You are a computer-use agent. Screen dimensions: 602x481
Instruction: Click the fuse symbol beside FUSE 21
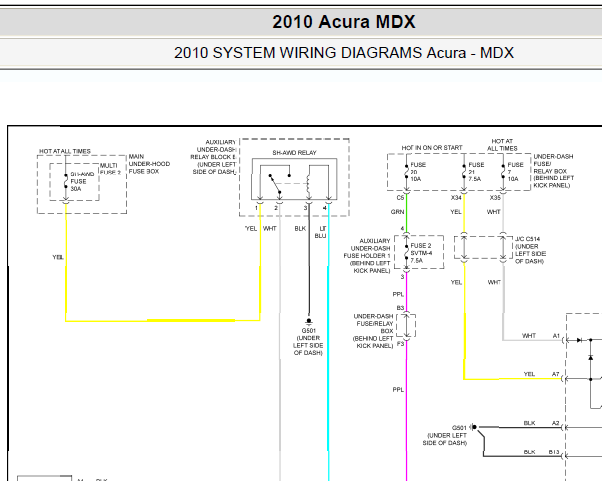coord(464,172)
